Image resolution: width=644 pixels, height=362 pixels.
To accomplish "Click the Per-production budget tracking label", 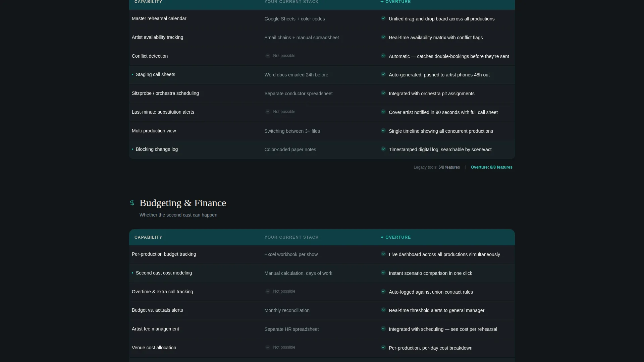I will click(164, 254).
